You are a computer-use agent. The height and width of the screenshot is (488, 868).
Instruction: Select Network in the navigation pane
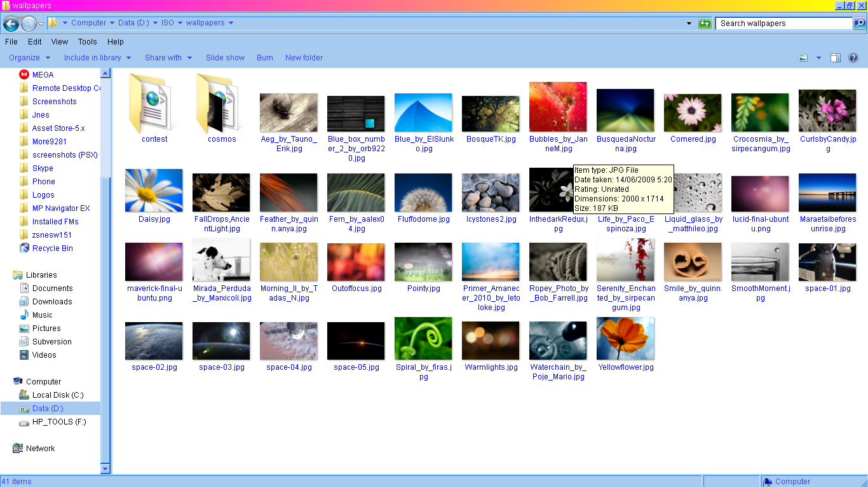coord(34,449)
